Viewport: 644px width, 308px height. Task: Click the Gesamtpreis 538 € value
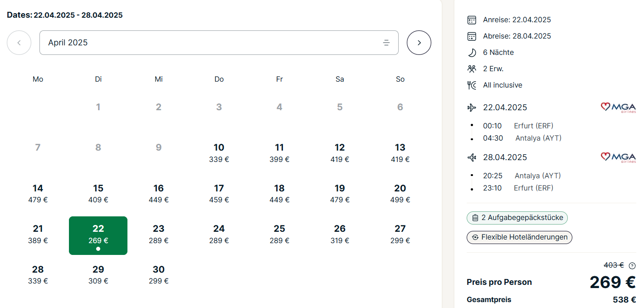[x=624, y=300]
